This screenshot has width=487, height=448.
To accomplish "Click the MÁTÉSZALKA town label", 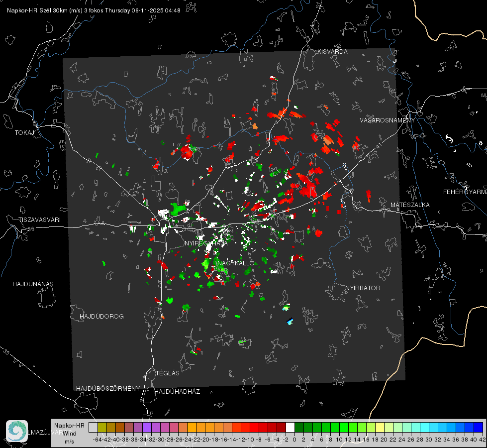I will 410,205.
